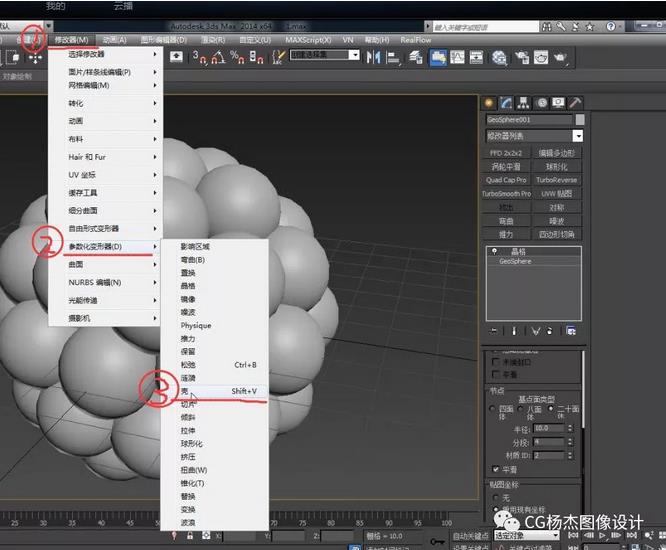Image resolution: width=666 pixels, height=550 pixels.
Task: Click the Align tool icon
Action: click(x=392, y=57)
